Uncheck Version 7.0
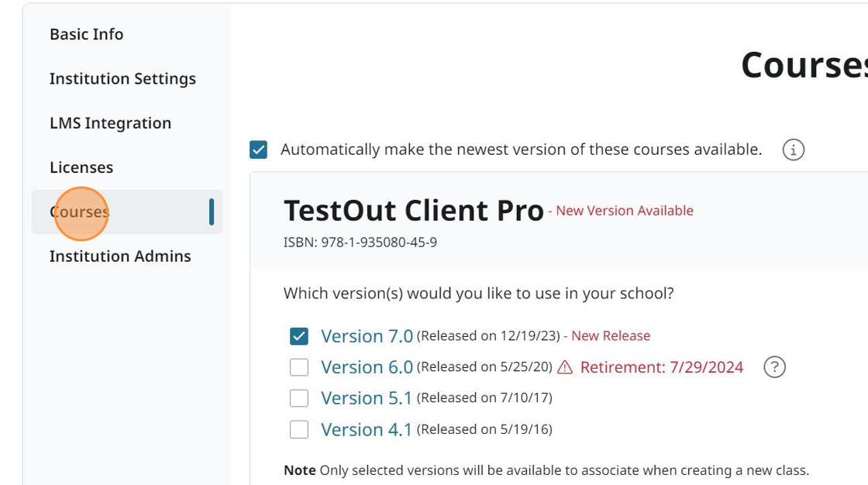868x485 pixels. point(302,335)
